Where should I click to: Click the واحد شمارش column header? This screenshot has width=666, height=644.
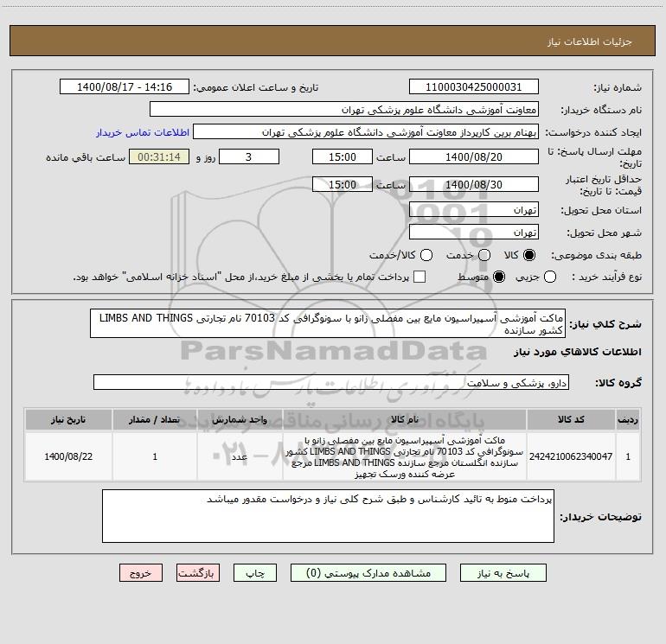point(240,419)
